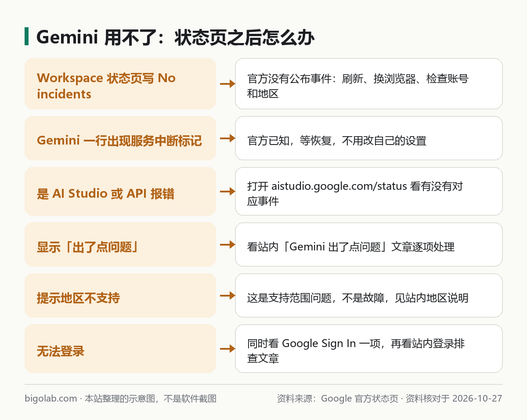
Task: Click the '这是支持范围问题，不是故障' box
Action: (369, 296)
